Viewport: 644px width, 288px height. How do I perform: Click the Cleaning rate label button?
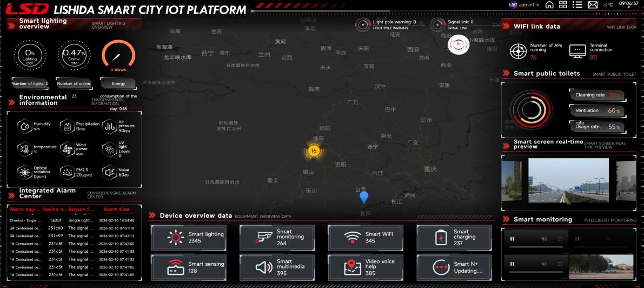click(x=596, y=95)
